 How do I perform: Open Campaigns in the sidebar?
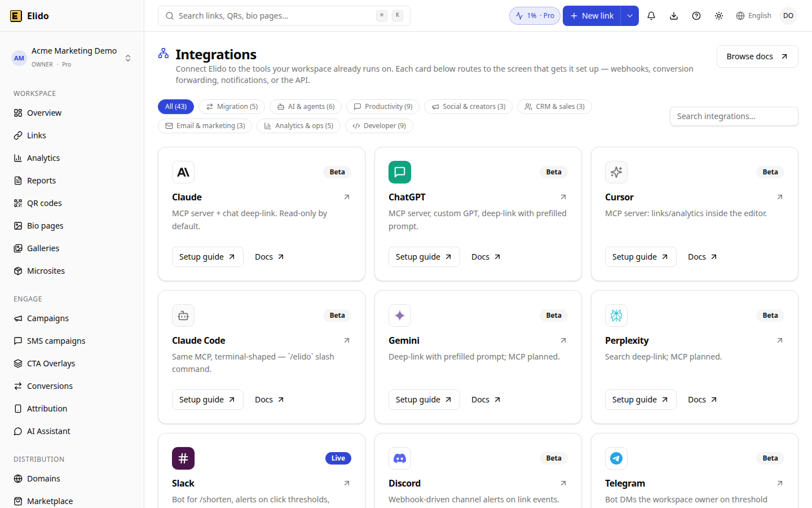point(72,318)
